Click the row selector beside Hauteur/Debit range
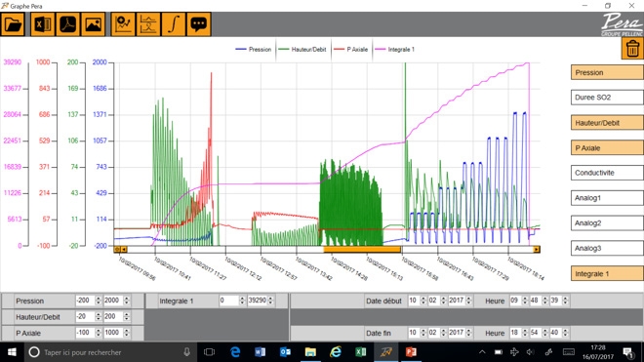 (x=8, y=317)
